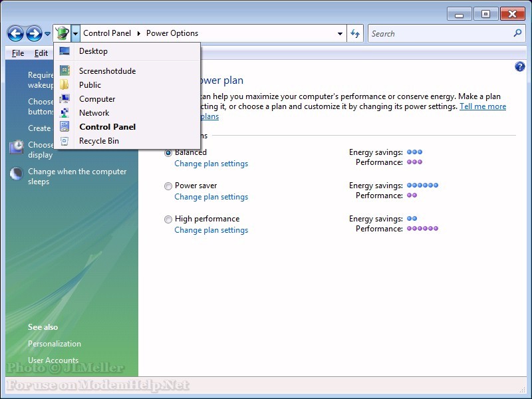Click the Network icon in the dropdown

point(65,112)
